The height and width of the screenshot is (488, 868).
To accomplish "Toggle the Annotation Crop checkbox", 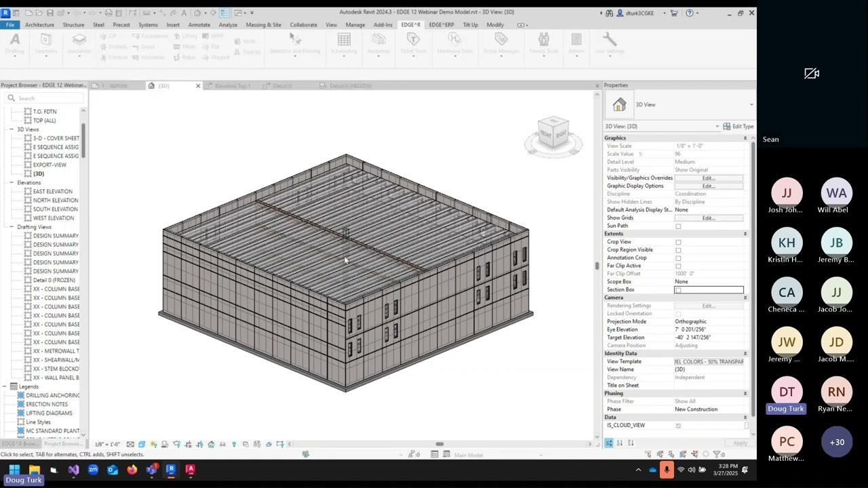I will (x=678, y=258).
